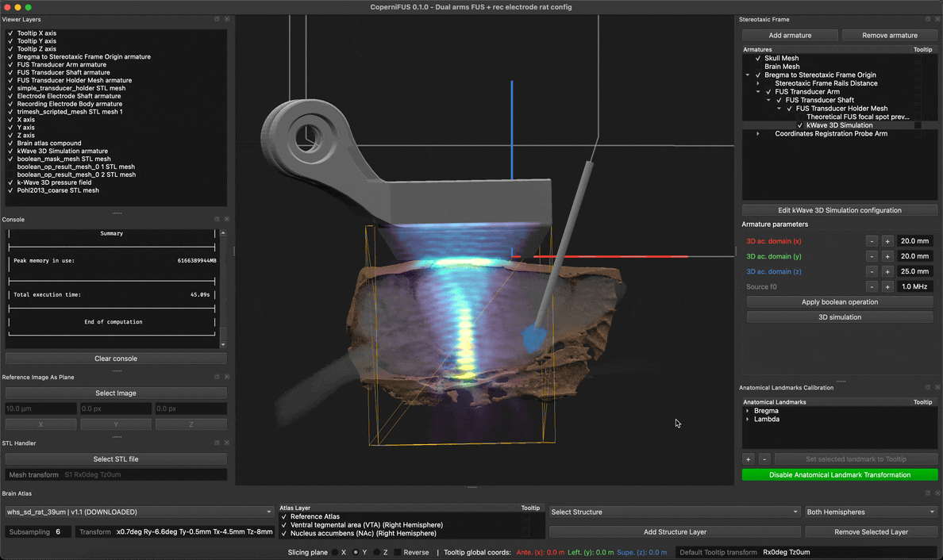Uncheck Skull Mesh in Armatures tree
The height and width of the screenshot is (560, 943).
coord(758,58)
